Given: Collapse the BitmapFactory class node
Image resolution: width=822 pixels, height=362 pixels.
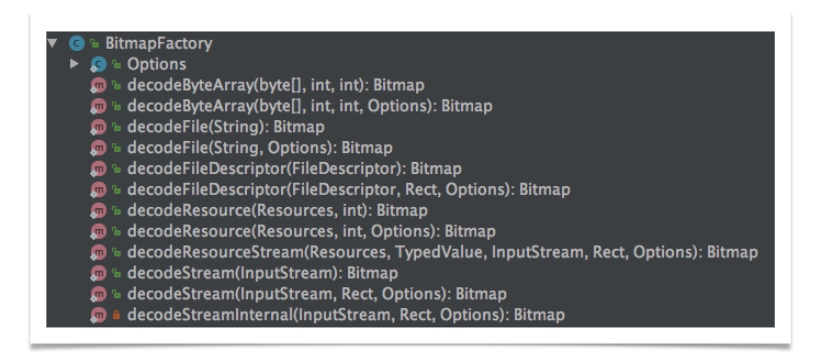Looking at the screenshot, I should tap(52, 43).
